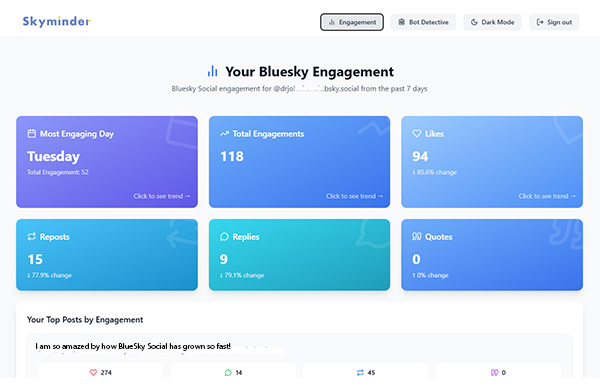Toggle Dark Mode from the header
The width and height of the screenshot is (600, 391).
pyautogui.click(x=492, y=22)
